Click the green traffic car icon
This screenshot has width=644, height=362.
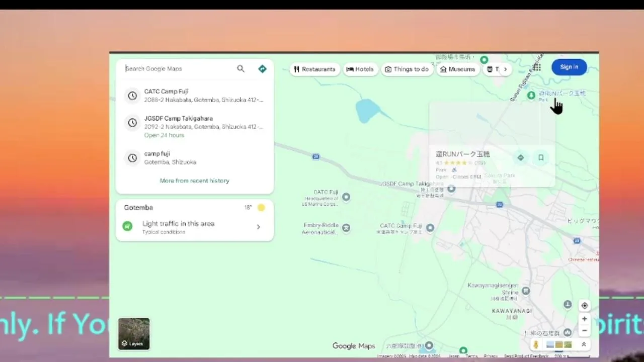pyautogui.click(x=127, y=226)
